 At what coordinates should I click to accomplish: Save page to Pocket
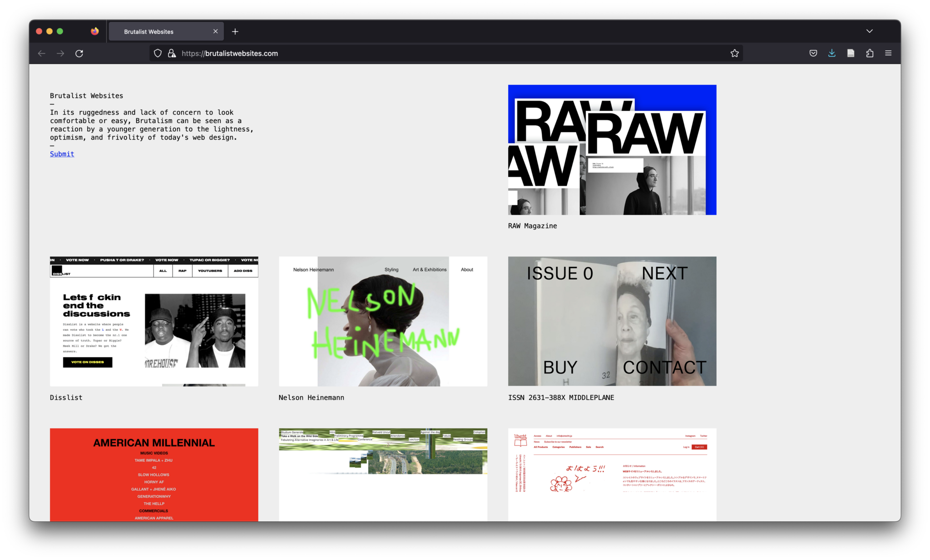pos(813,54)
